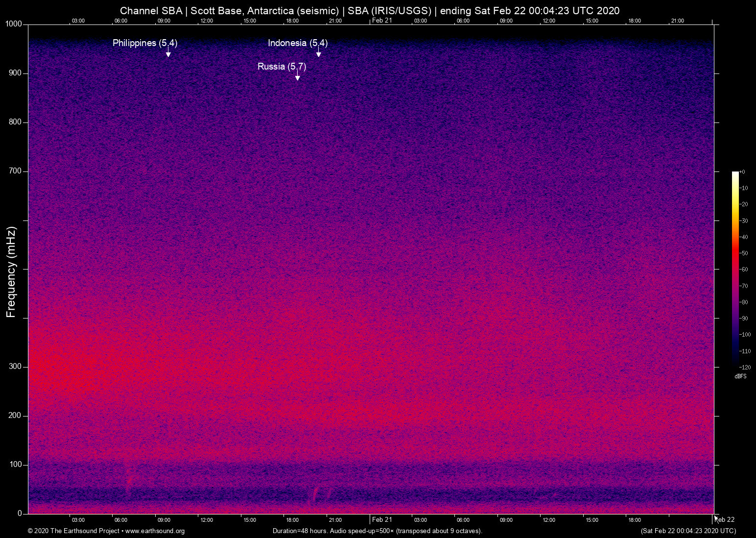The image size is (756, 538).
Task: Click the Feb 22 label at the bottom right
Action: [726, 519]
